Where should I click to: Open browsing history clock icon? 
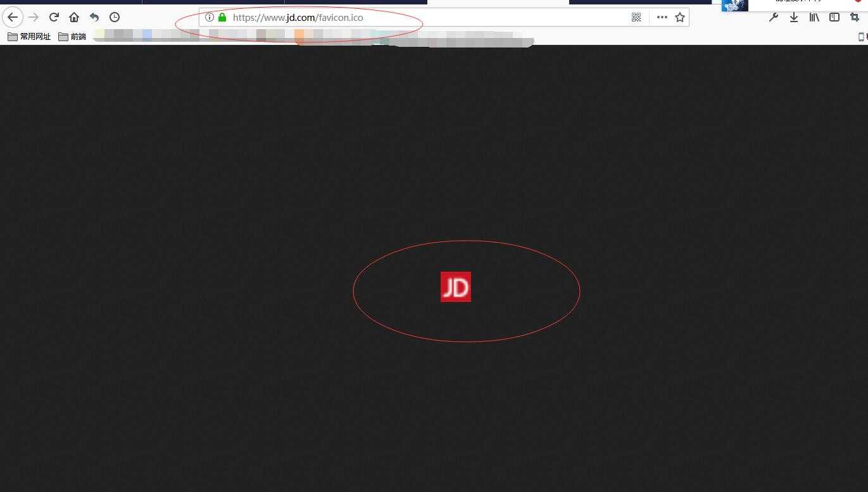click(x=115, y=17)
